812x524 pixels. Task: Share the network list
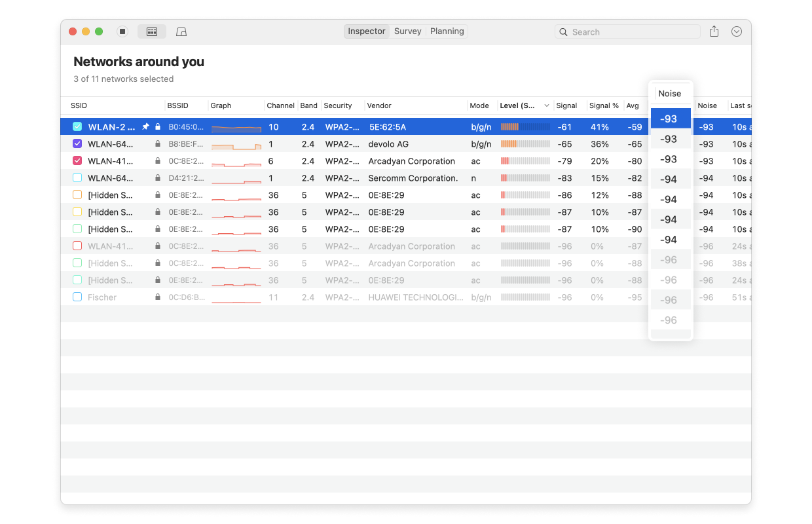(714, 31)
